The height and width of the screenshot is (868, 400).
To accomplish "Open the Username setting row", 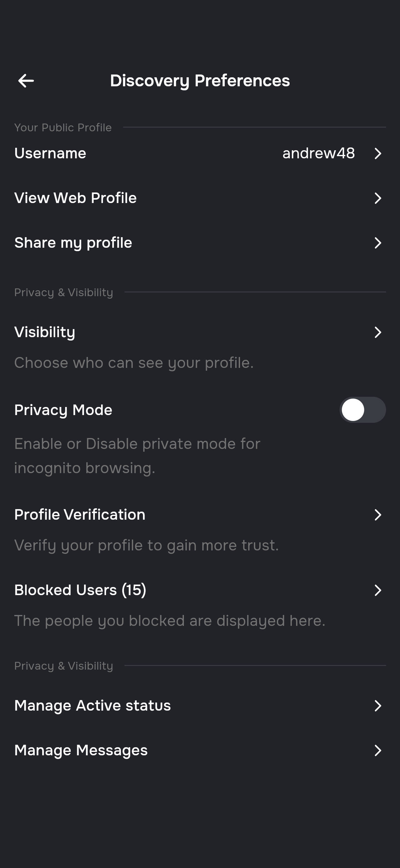I will coord(200,153).
